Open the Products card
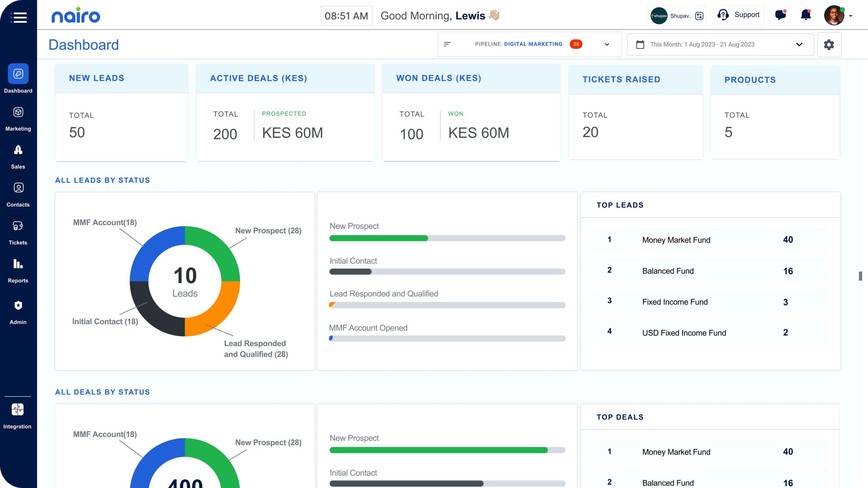The image size is (868, 488). tap(775, 113)
